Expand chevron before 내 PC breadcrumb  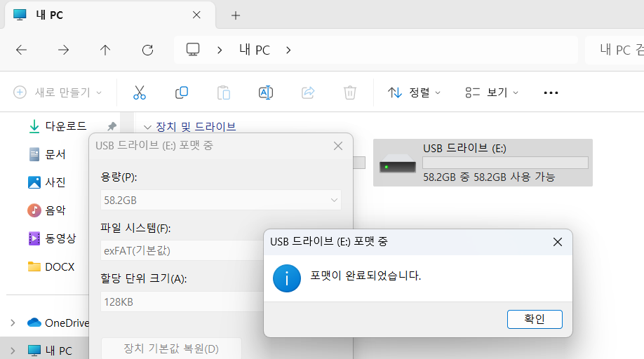[x=220, y=50]
